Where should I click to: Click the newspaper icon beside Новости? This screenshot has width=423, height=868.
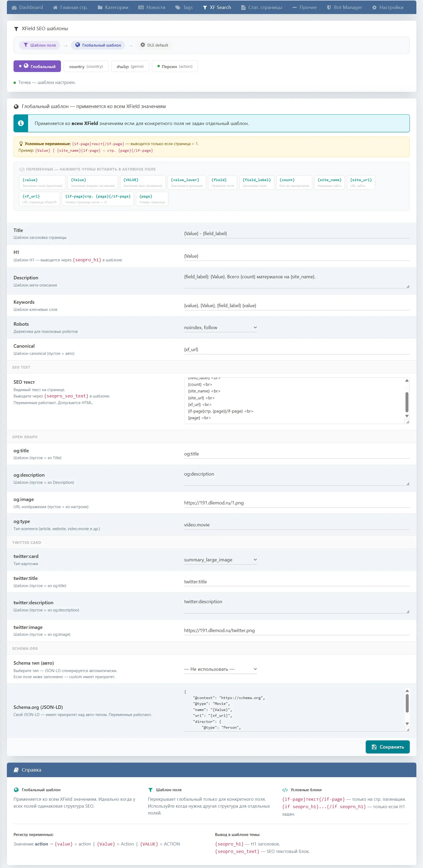[141, 7]
